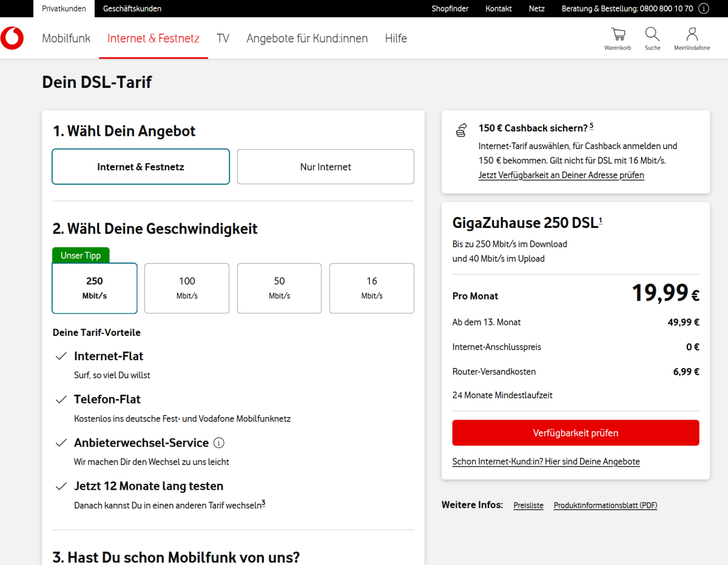Click the 6,99 € Router-Versandkosten value

click(x=686, y=372)
